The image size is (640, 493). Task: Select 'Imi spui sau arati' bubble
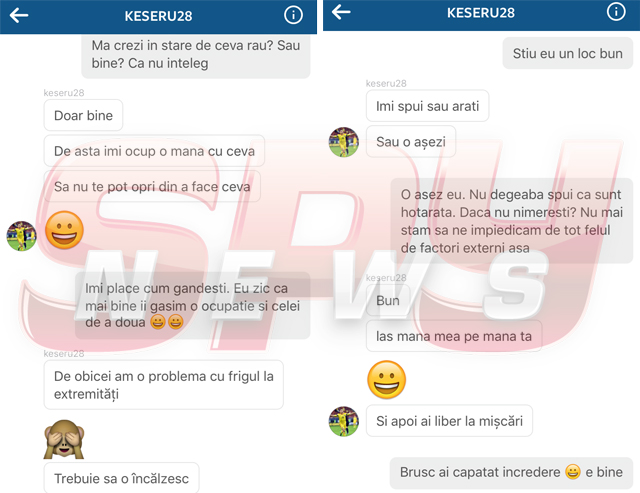pyautogui.click(x=427, y=106)
